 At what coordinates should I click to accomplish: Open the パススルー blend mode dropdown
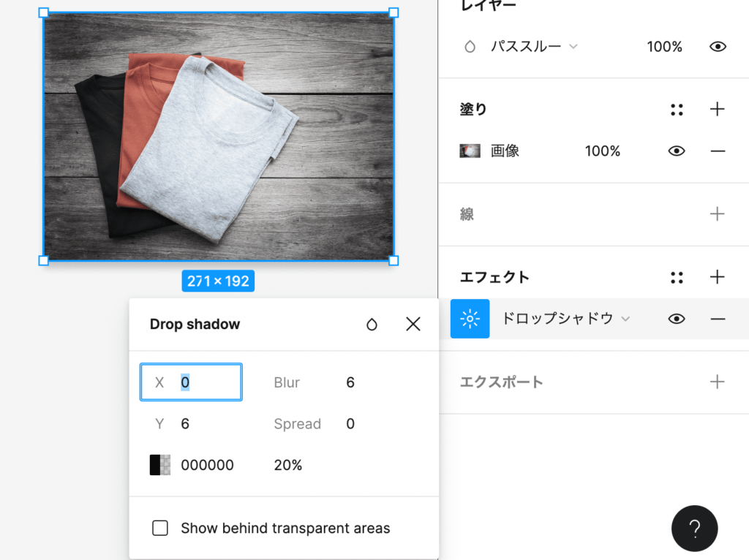(534, 47)
